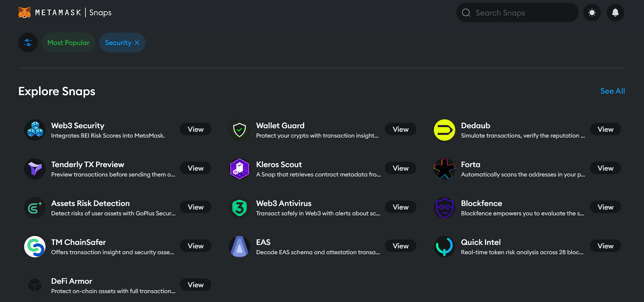The width and height of the screenshot is (644, 302).
Task: Open the Web3 Antivirus title
Action: tap(284, 203)
